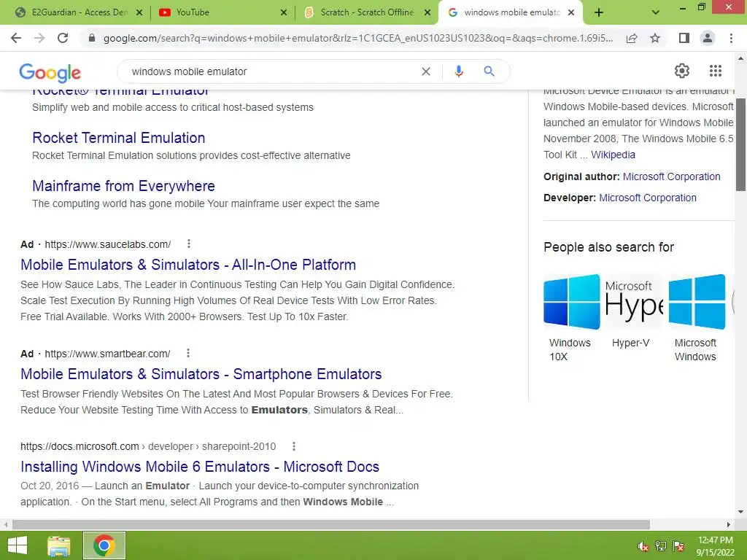Close the Scratch Offline tab
The width and height of the screenshot is (747, 560).
point(427,12)
